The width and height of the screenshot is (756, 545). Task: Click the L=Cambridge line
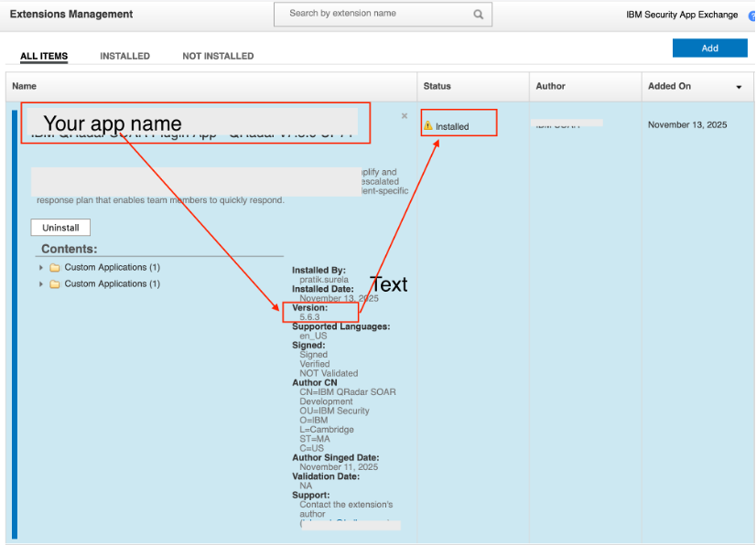tap(327, 430)
